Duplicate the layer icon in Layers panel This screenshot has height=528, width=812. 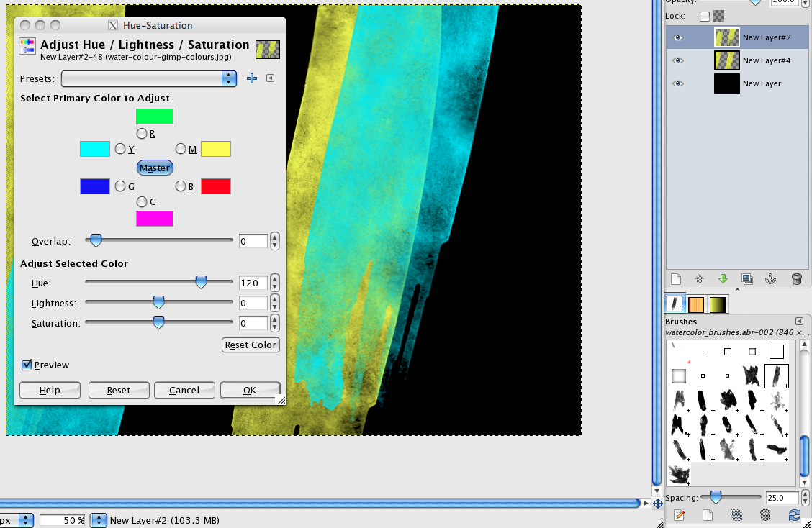[746, 280]
